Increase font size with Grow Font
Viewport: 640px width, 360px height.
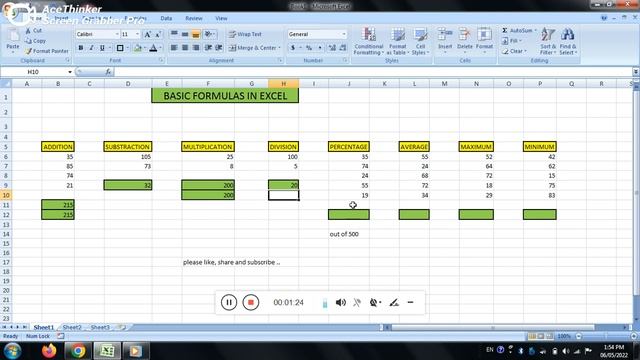148,34
